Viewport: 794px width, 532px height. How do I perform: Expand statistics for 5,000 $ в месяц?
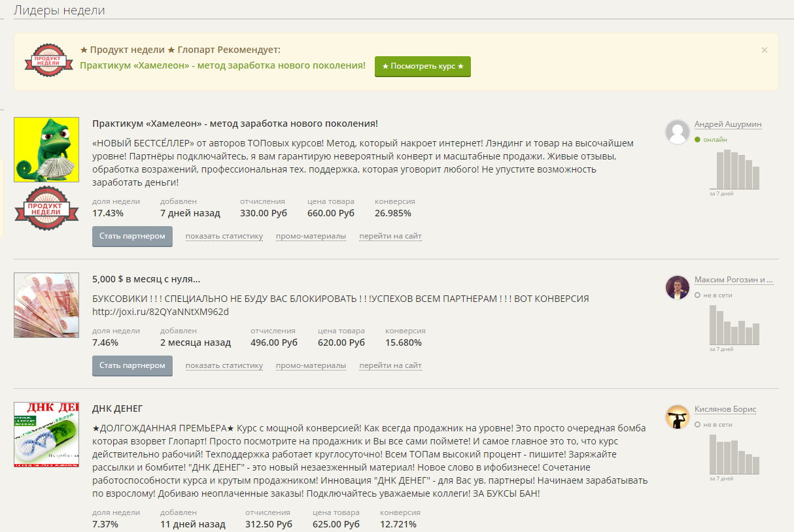224,366
